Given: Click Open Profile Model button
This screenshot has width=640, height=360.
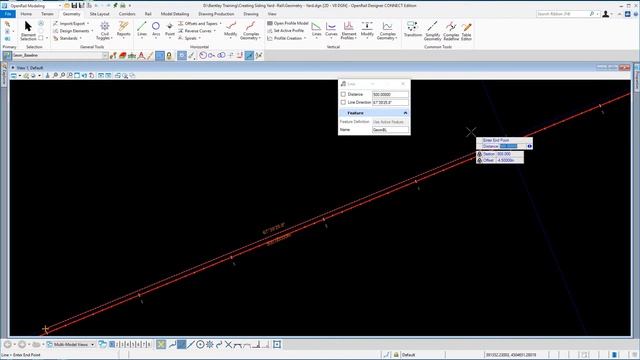Looking at the screenshot, I should click(288, 24).
